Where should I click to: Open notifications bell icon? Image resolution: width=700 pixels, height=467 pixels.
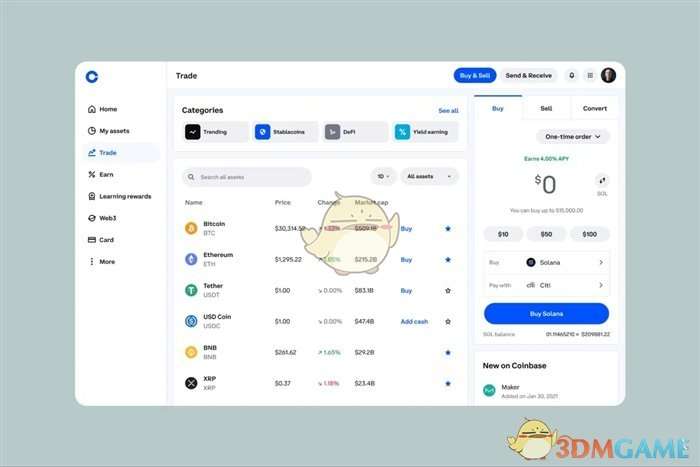(x=571, y=75)
